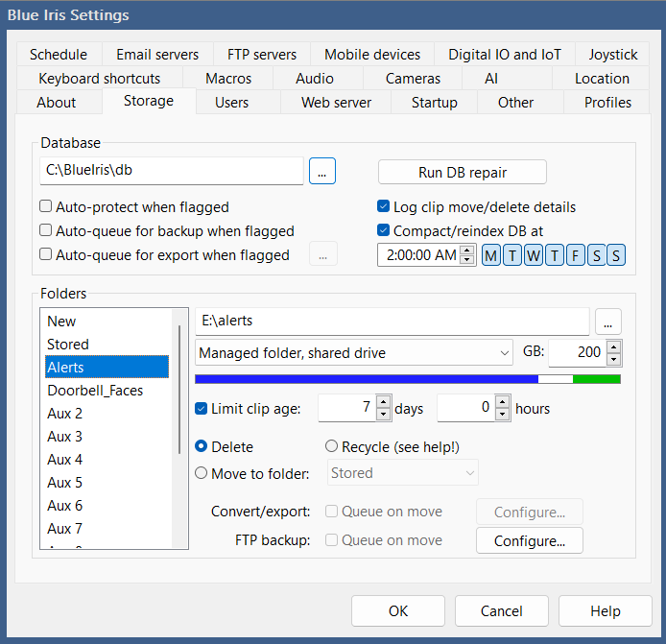666x644 pixels.
Task: Click the browse button beside database path
Action: (321, 172)
